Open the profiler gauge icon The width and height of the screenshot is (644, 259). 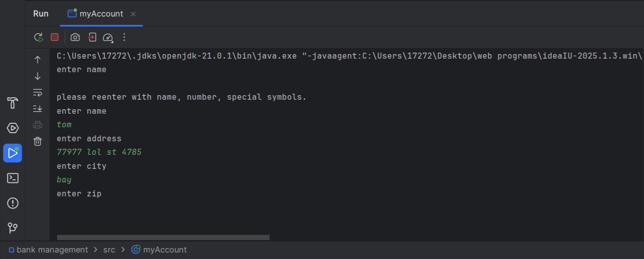[x=108, y=37]
